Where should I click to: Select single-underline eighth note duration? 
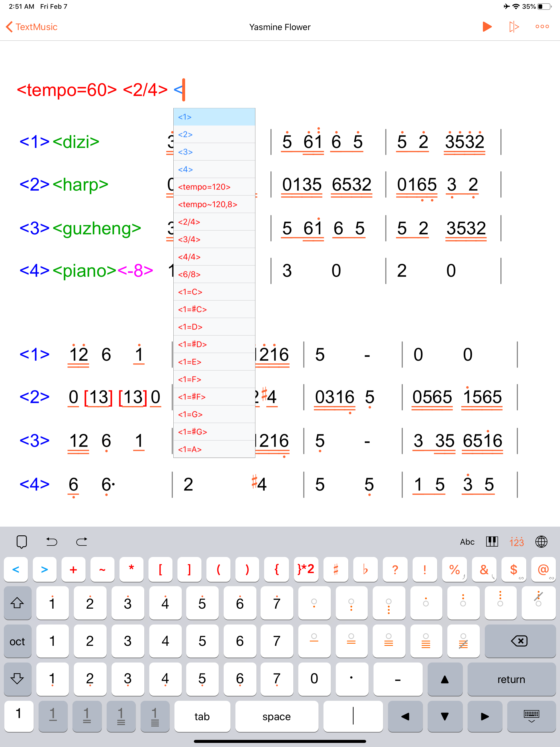[x=53, y=717]
